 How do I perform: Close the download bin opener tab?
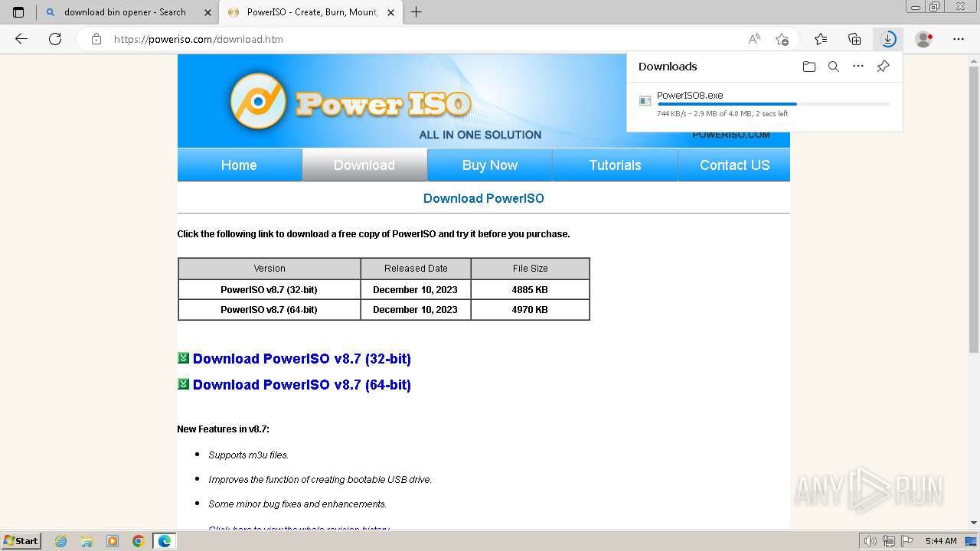point(207,12)
